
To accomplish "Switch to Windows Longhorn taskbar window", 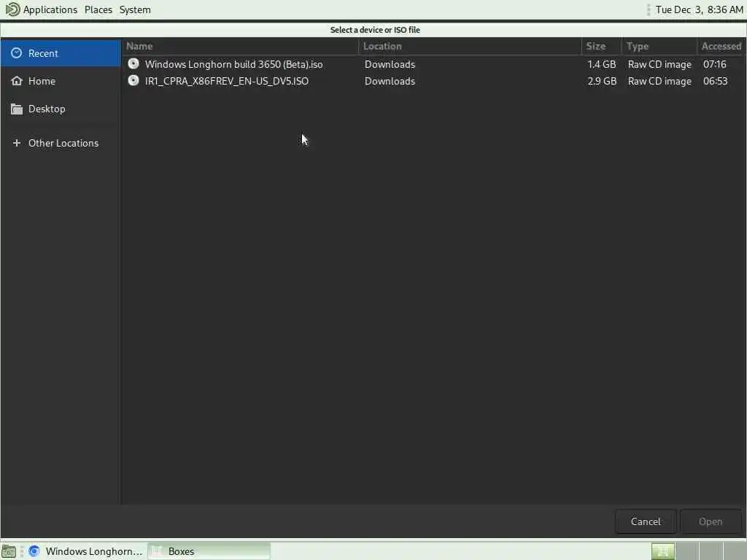I will point(85,551).
